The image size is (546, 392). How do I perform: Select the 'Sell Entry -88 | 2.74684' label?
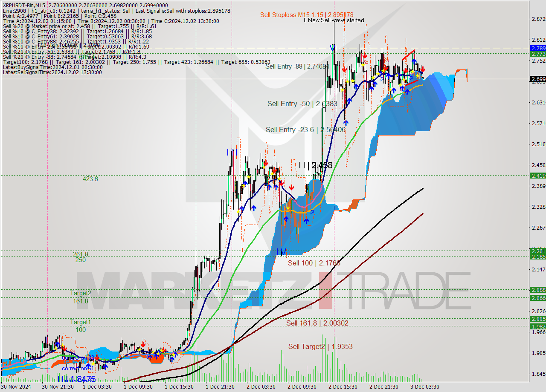pyautogui.click(x=297, y=66)
